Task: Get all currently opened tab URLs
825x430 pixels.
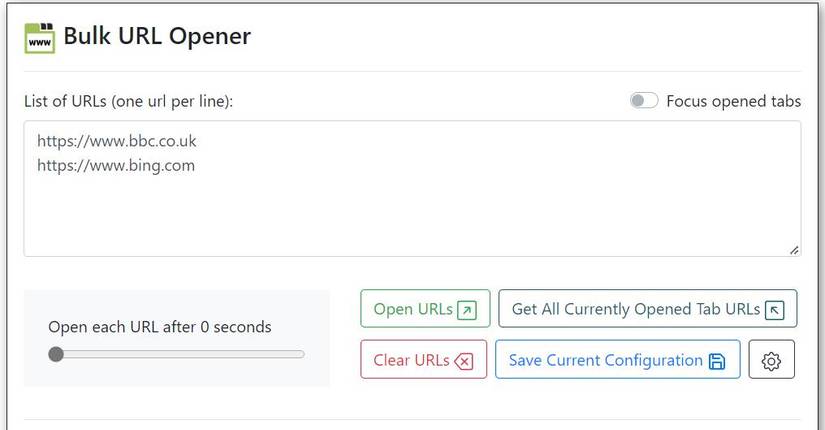Action: (636, 310)
